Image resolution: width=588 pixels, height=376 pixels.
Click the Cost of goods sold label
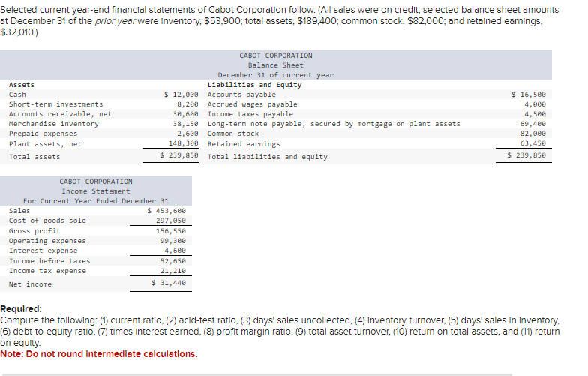pyautogui.click(x=47, y=221)
